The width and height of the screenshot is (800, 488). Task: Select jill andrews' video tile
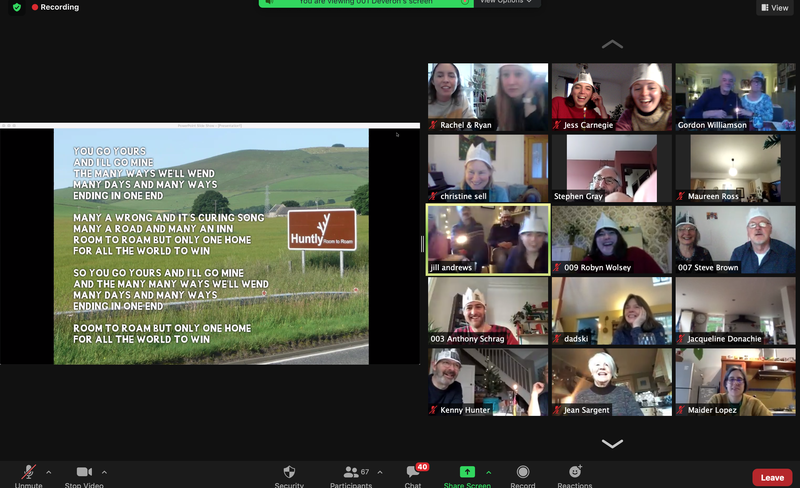(x=488, y=239)
